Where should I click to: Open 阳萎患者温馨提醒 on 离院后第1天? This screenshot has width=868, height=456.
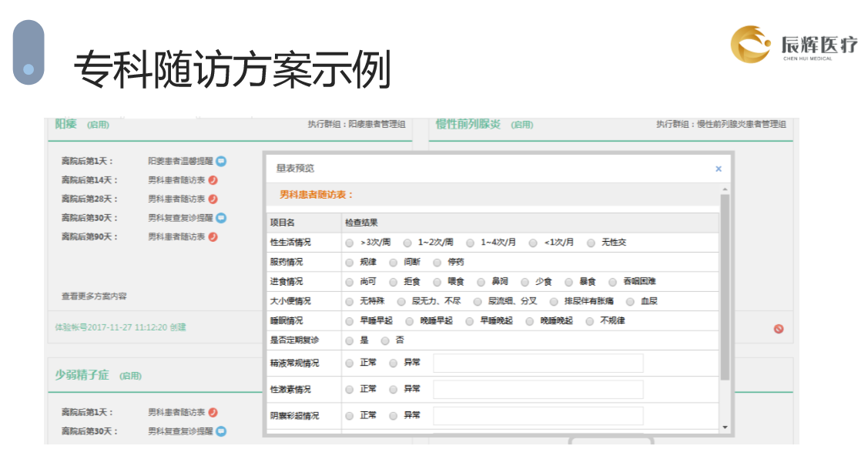(x=180, y=161)
